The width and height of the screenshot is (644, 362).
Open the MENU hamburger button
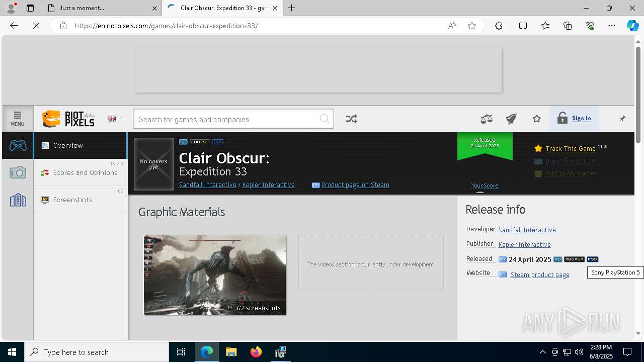point(18,119)
